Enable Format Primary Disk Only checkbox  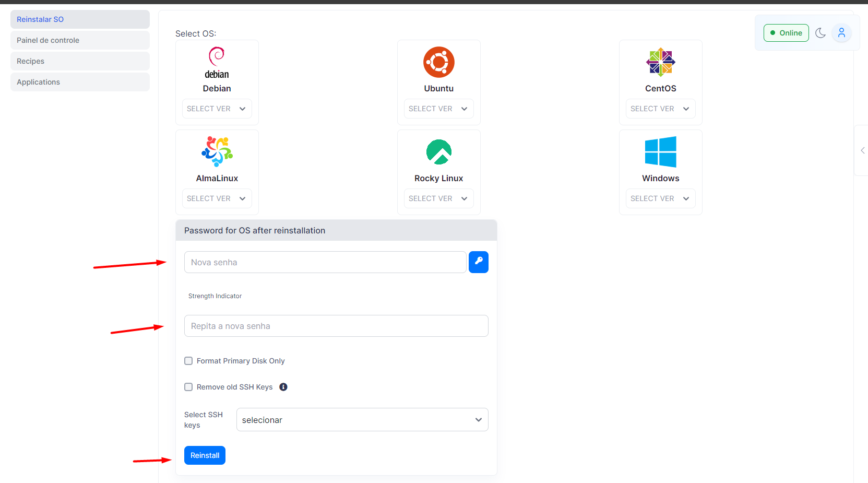[188, 361]
